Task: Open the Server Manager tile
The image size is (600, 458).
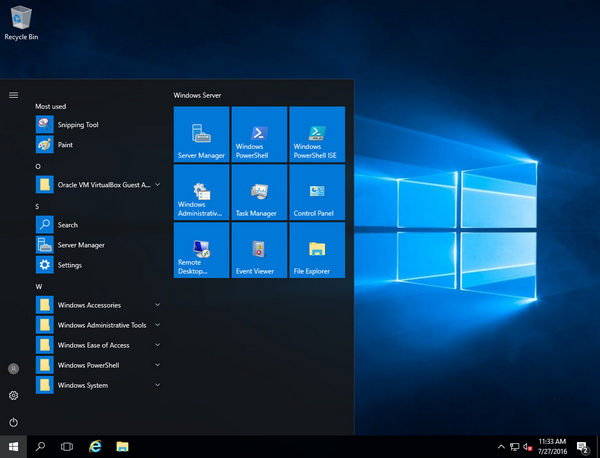Action: tap(201, 135)
